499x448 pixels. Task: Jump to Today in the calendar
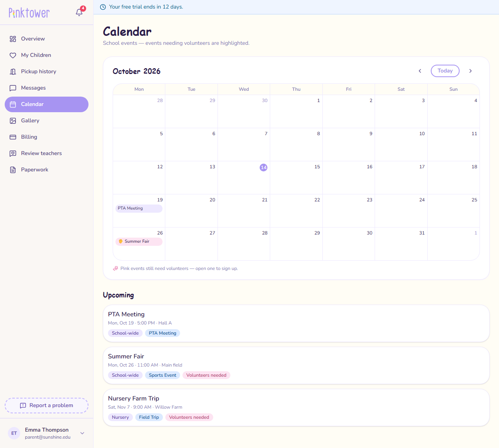[445, 71]
